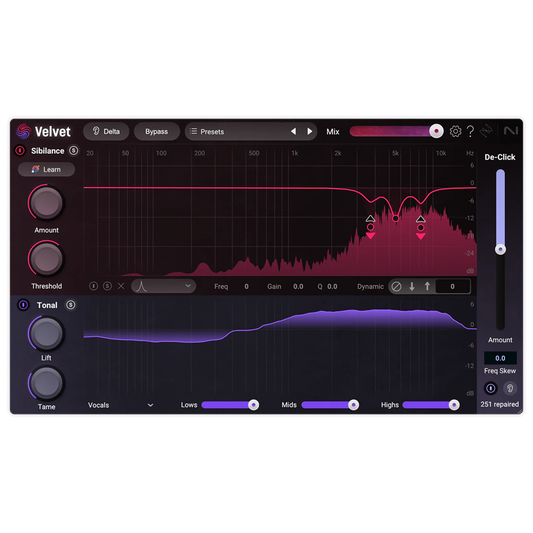Adjust the Lows slider handle
533x533 pixels.
253,405
